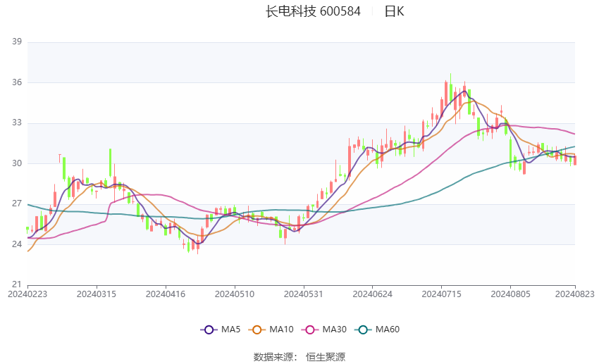Click the x-axis date 20240624
Viewport: 599px width, 364px height.
(373, 294)
